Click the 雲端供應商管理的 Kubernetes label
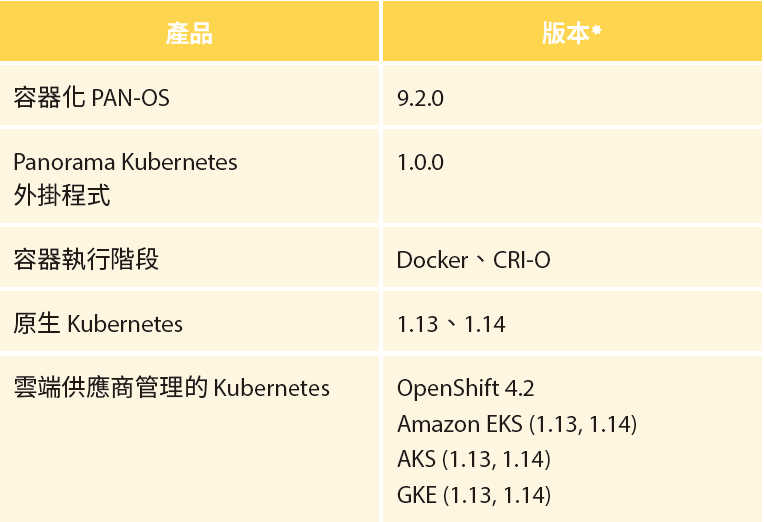Screen dimensions: 764x522 pyautogui.click(x=172, y=388)
